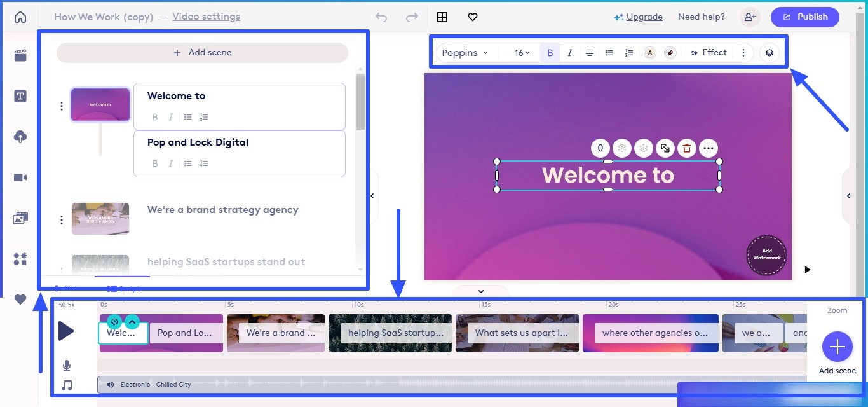Open the Uploads panel via the cloud icon
Viewport: 868px width, 407px height.
point(20,136)
